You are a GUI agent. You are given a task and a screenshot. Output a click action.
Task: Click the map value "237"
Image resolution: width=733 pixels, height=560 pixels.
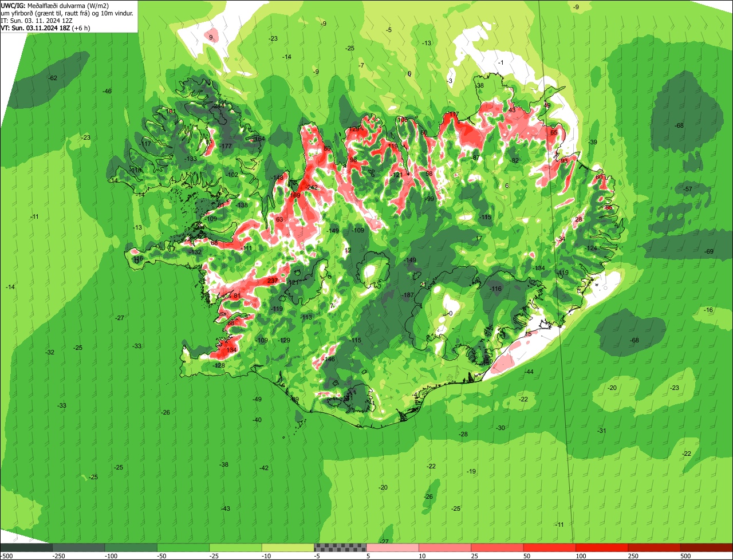click(273, 281)
